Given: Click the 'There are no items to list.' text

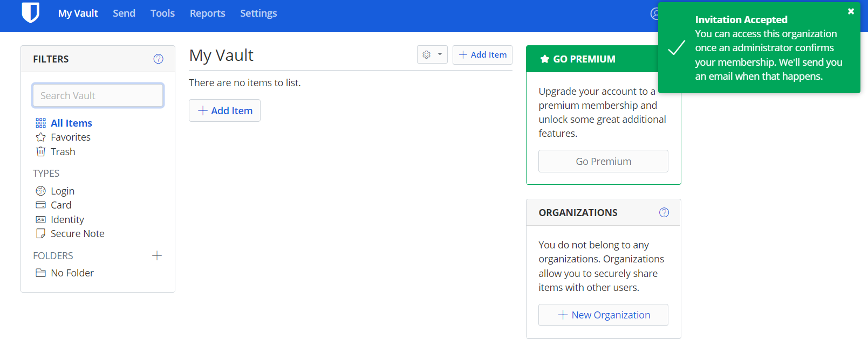Looking at the screenshot, I should click(x=245, y=82).
